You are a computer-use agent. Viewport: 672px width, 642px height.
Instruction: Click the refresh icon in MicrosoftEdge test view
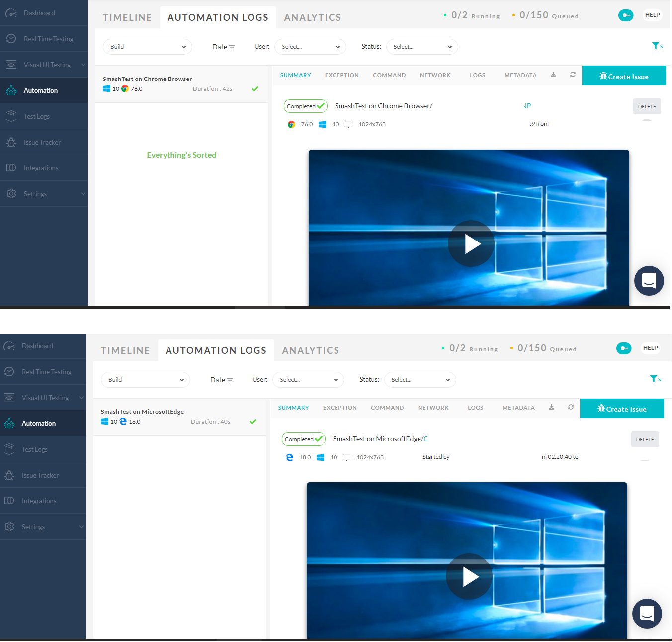tap(571, 407)
